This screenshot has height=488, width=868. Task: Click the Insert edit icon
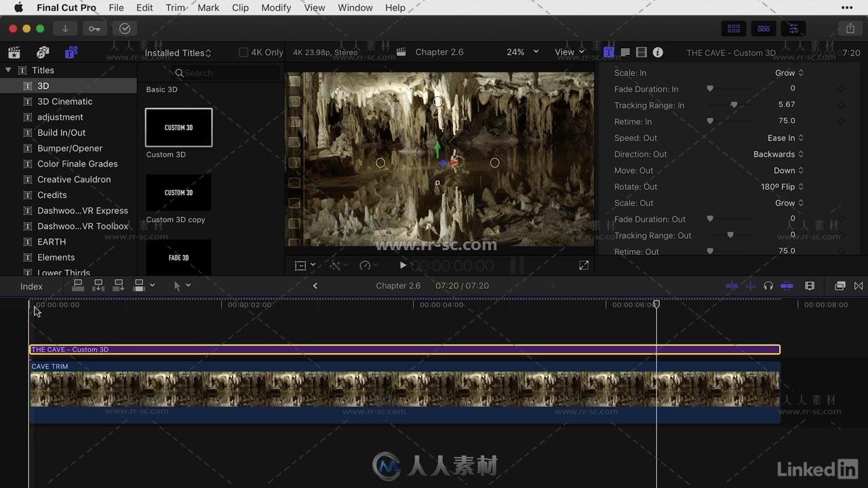tap(98, 285)
